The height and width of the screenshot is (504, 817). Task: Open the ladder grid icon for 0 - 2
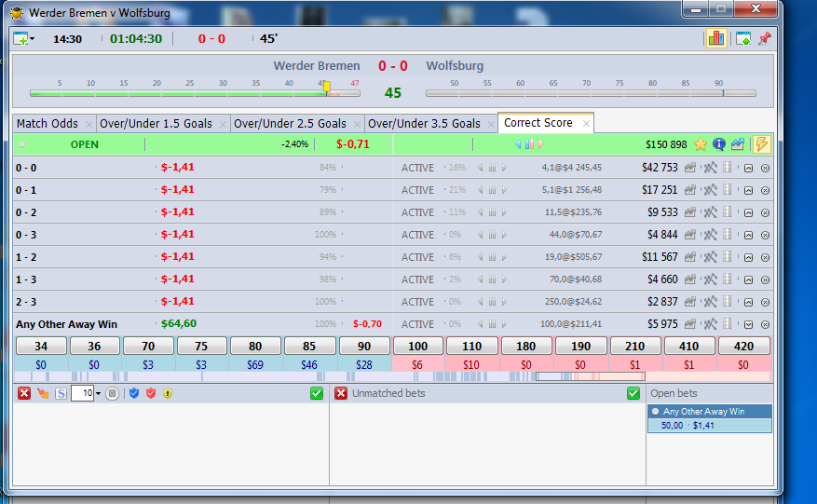[728, 212]
